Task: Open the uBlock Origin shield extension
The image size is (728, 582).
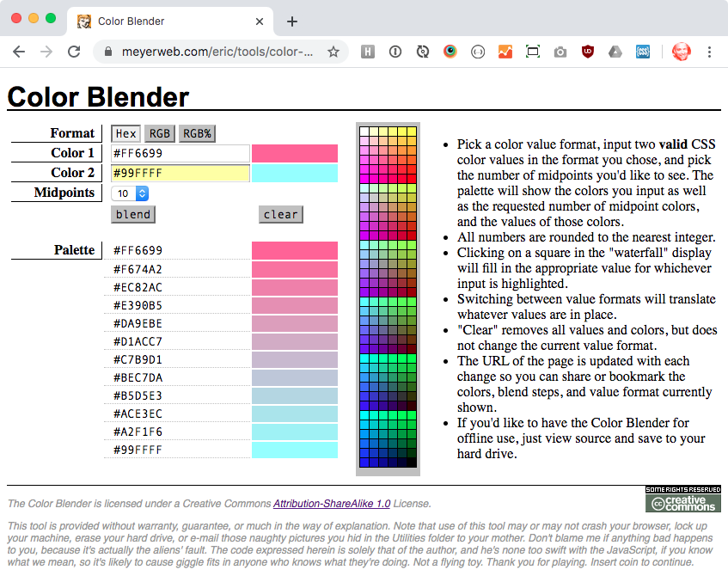Action: click(x=588, y=52)
